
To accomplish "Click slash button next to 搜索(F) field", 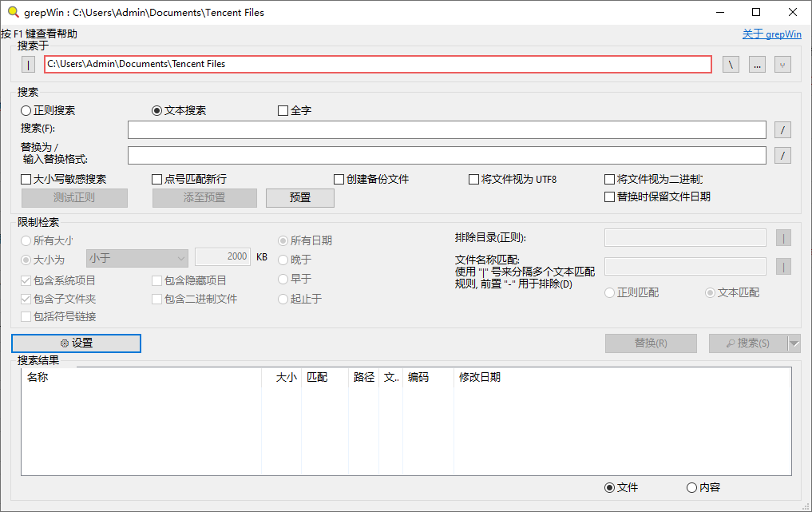I will point(783,130).
